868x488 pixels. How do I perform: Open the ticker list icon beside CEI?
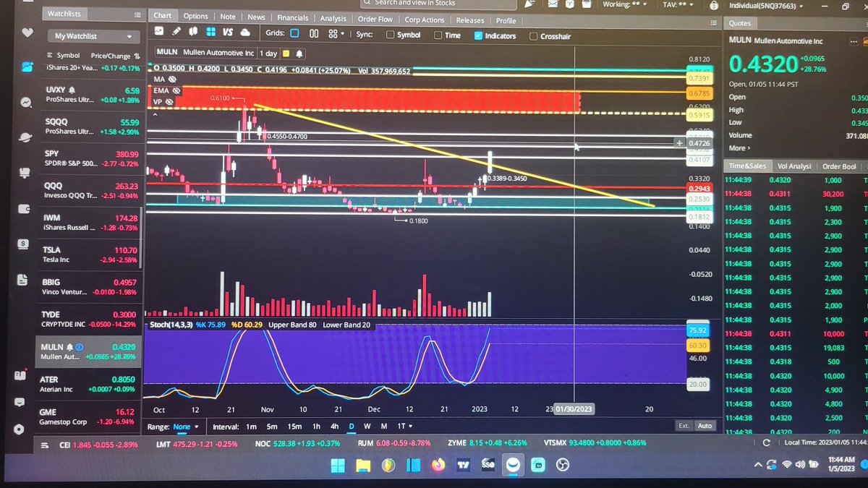pos(45,444)
